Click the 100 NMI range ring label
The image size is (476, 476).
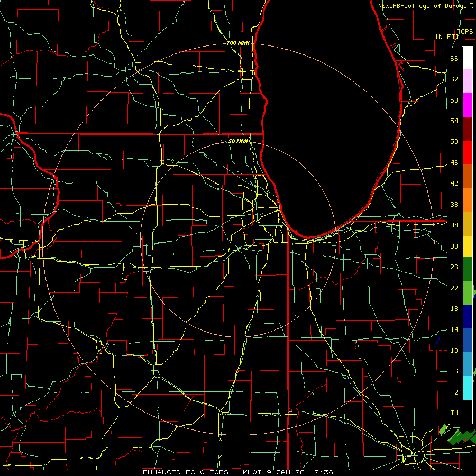[x=238, y=43]
